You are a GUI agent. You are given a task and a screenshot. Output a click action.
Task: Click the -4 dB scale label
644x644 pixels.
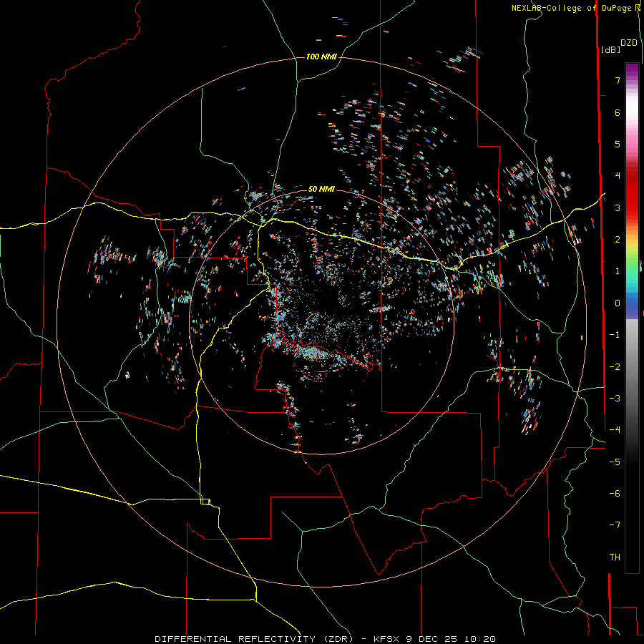[x=615, y=430]
